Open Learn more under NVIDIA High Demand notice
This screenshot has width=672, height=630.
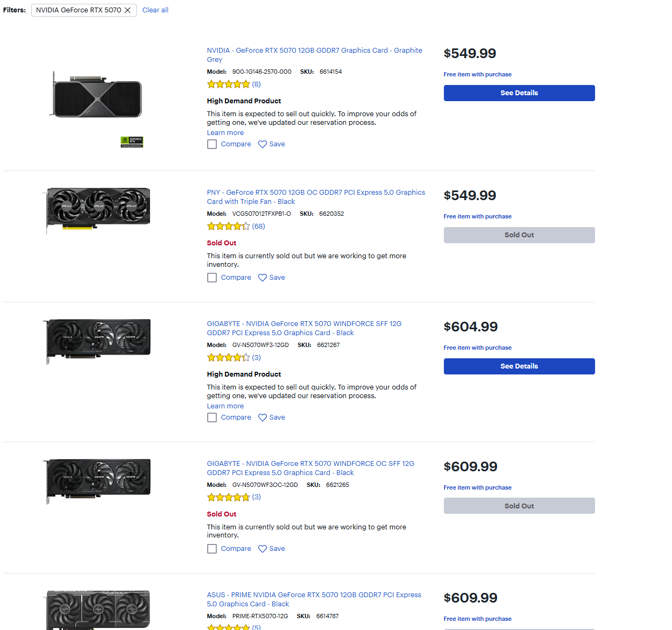click(225, 133)
